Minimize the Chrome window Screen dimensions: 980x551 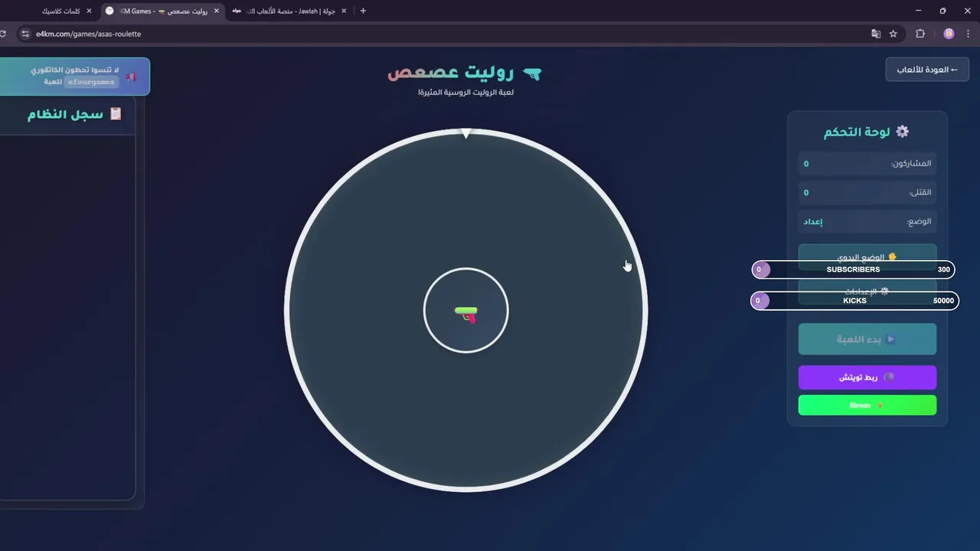[918, 11]
